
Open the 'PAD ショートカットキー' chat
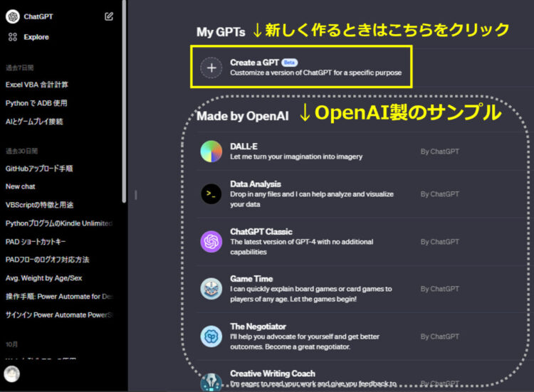click(x=36, y=242)
